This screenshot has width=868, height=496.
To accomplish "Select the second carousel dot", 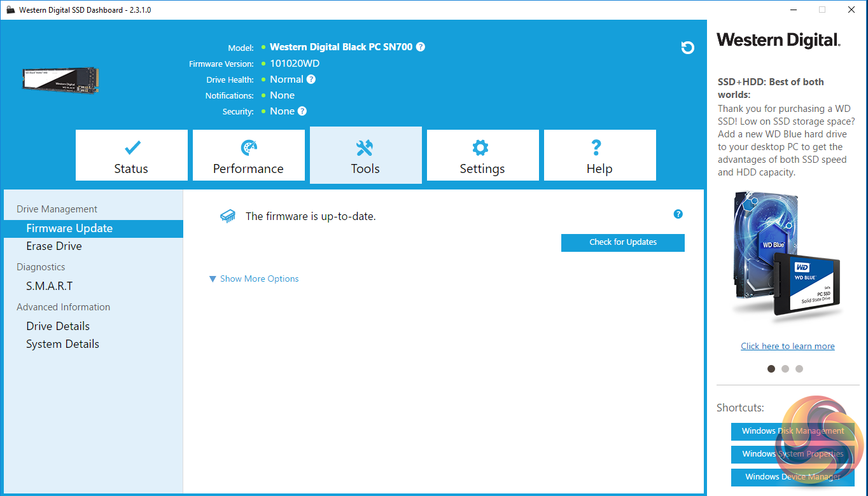I will tap(785, 369).
